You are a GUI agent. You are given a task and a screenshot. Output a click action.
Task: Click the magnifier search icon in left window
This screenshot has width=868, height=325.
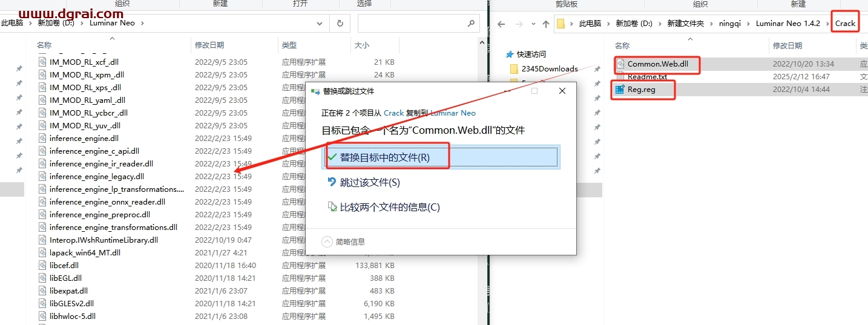[471, 24]
